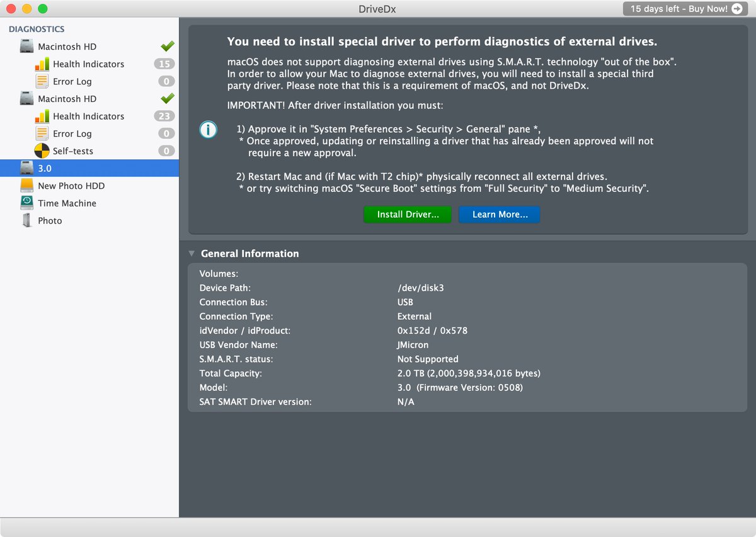Image resolution: width=756 pixels, height=537 pixels.
Task: Click the driver installation heading text
Action: 442,42
